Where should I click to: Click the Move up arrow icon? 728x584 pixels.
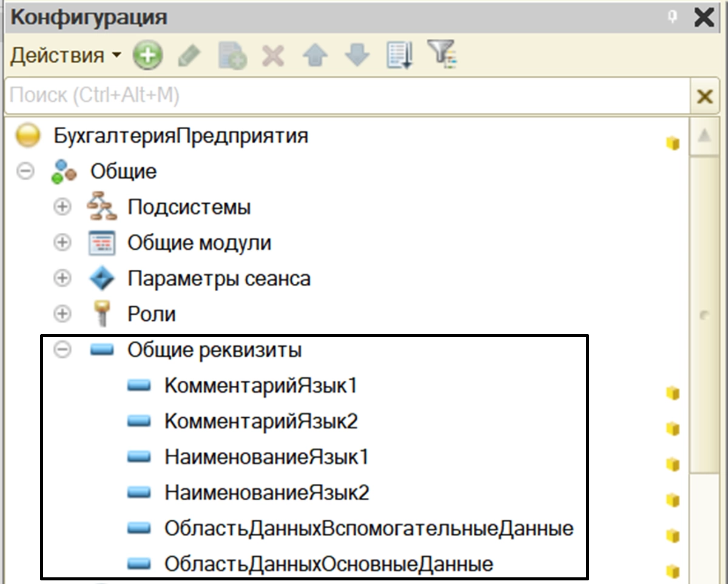(315, 56)
